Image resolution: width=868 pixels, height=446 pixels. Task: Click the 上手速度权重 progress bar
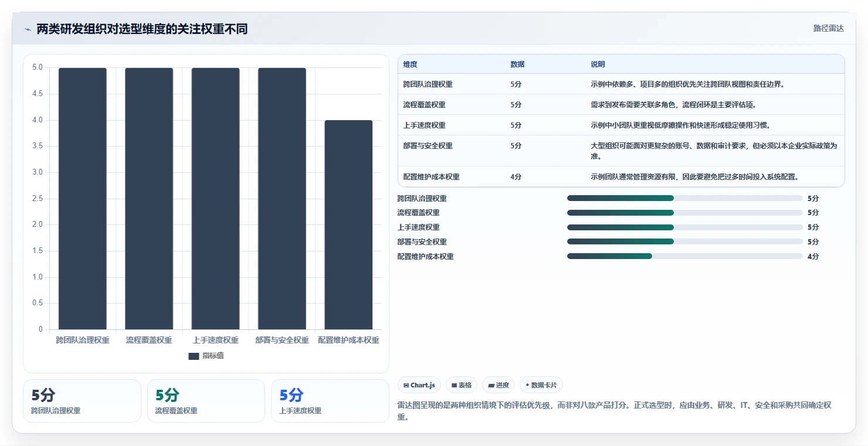tap(684, 227)
